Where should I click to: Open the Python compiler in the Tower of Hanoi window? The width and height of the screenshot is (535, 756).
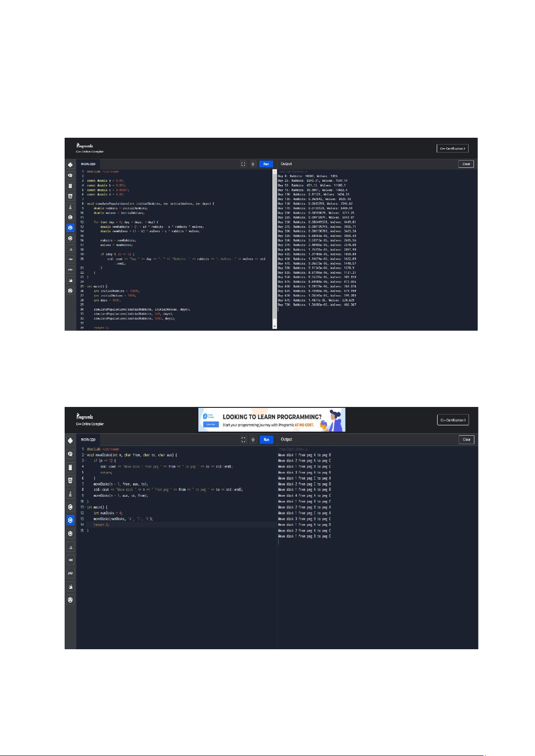[x=70, y=441]
